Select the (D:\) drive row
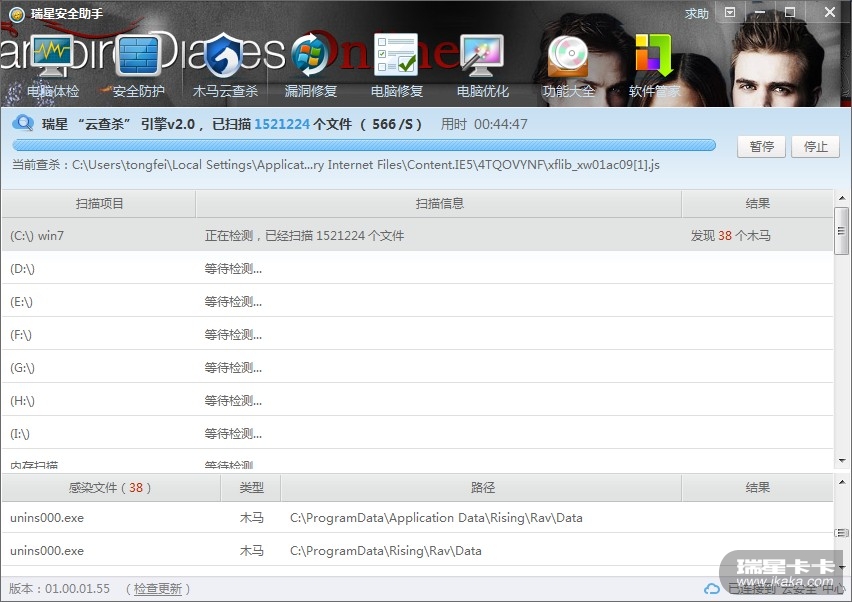The height and width of the screenshot is (602, 852). point(417,268)
